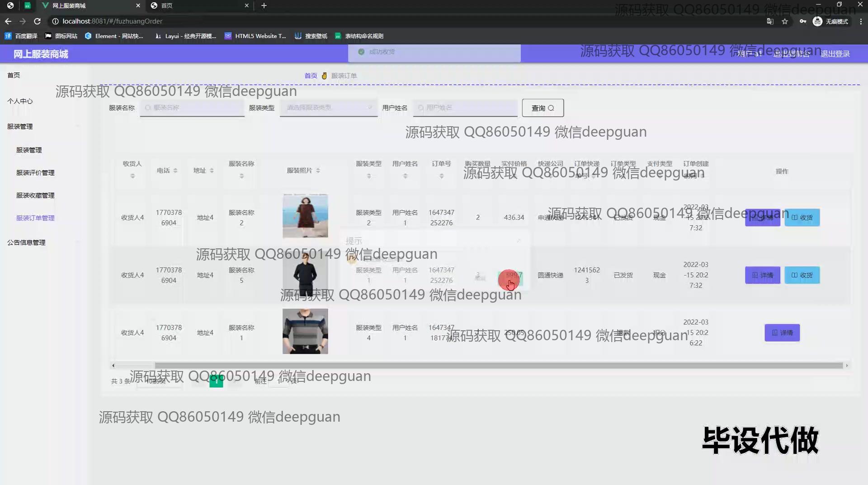Sort table by 服装类型 column arrows
This screenshot has height=485, width=868.
[369, 176]
